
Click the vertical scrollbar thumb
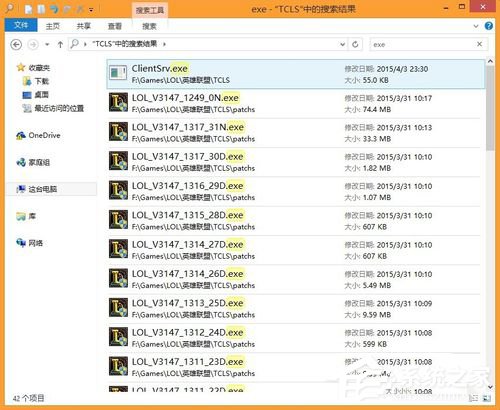click(x=490, y=108)
